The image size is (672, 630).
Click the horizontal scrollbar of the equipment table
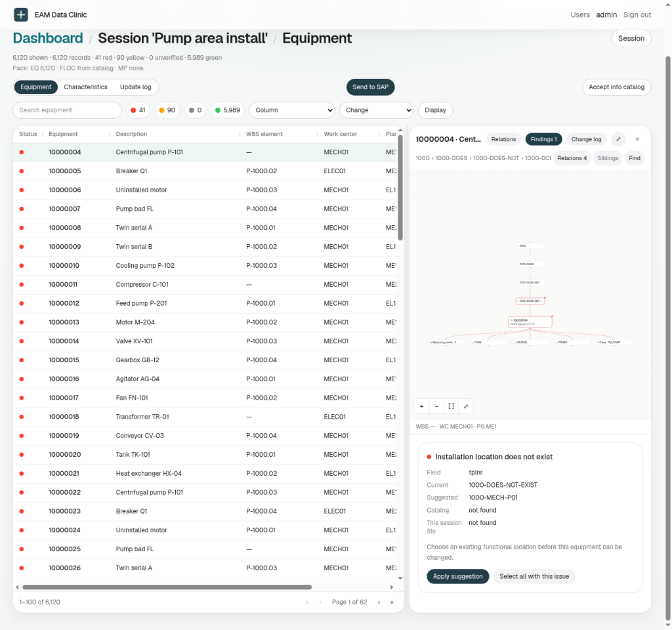(167, 587)
